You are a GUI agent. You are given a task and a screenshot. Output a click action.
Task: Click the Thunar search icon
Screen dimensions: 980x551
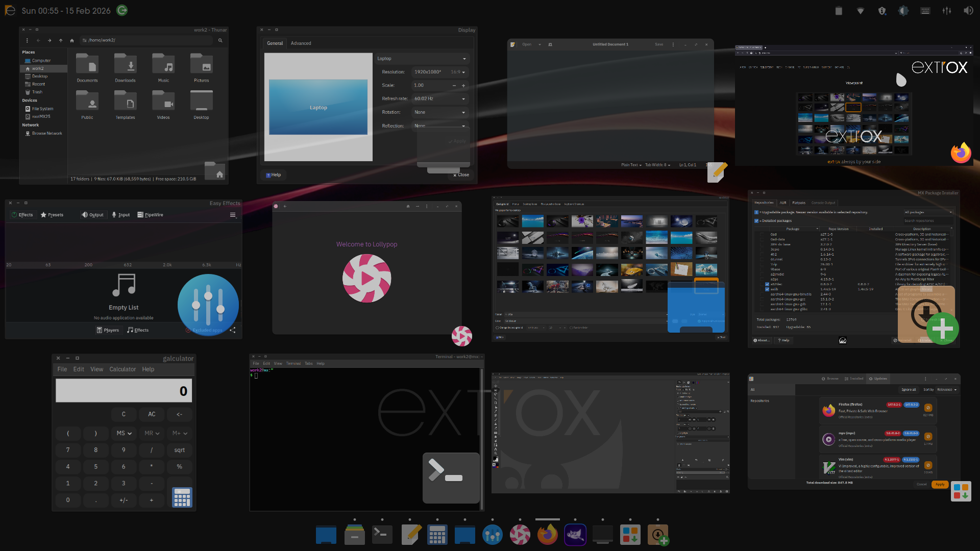tap(220, 40)
